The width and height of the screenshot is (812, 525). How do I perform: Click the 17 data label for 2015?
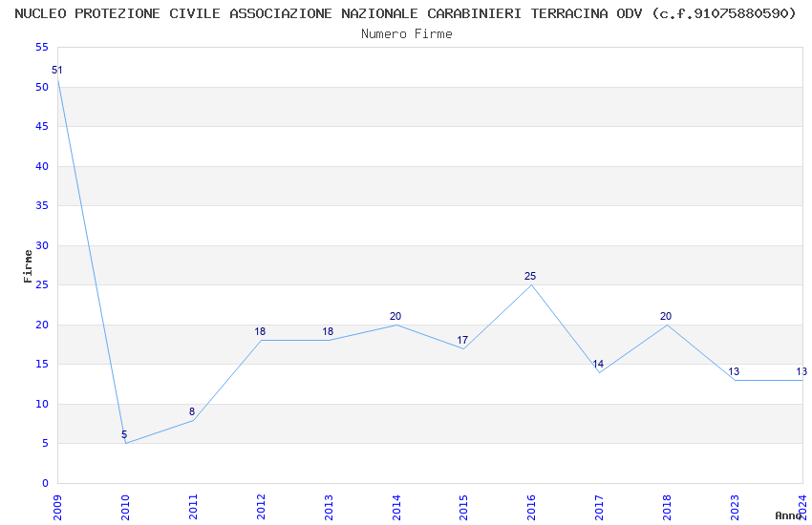[462, 341]
